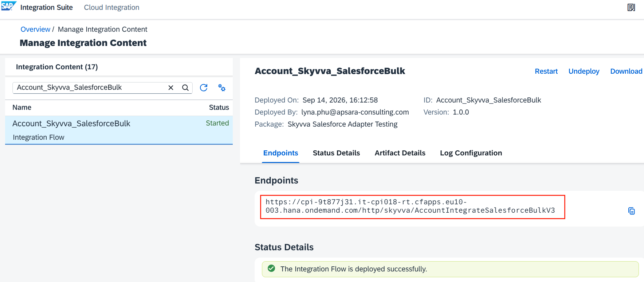This screenshot has height=282, width=644.
Task: Go to the Overview breadcrumb link
Action: [35, 29]
